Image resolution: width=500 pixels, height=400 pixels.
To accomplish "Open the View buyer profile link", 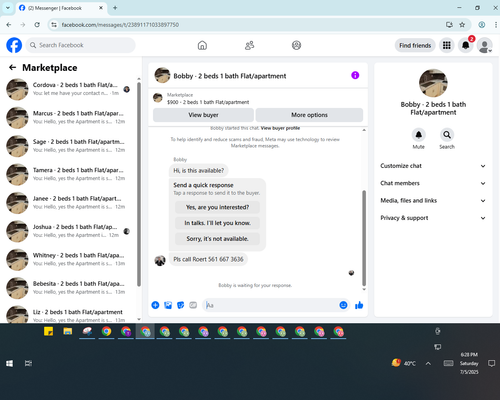I will point(280,128).
